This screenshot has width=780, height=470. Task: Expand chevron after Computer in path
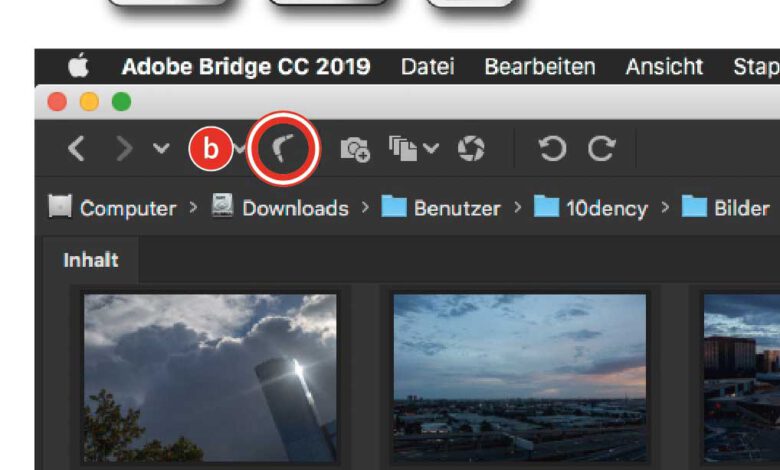(194, 207)
